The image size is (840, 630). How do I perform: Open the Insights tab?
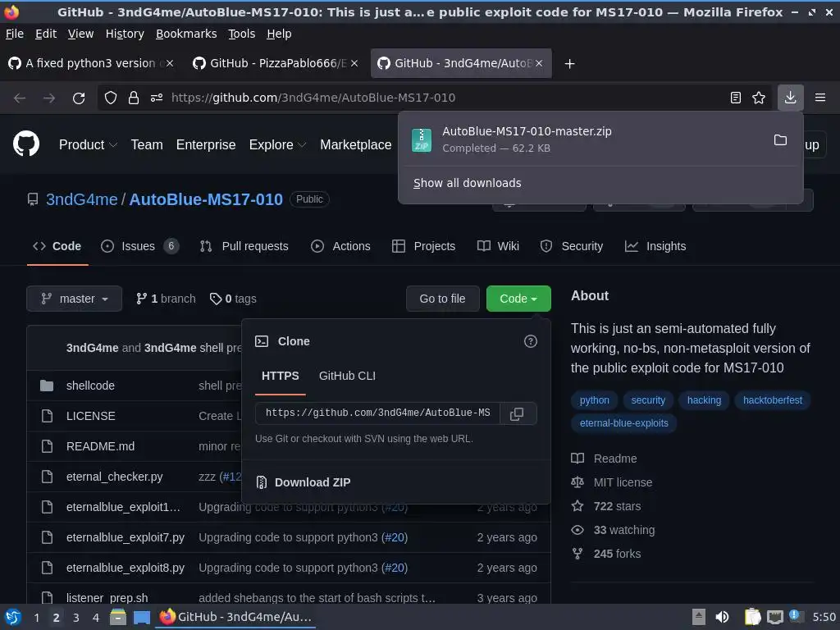[655, 246]
